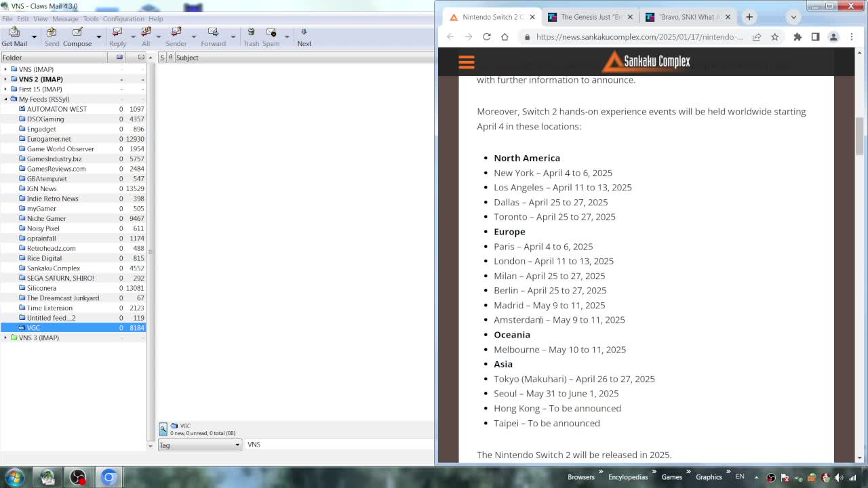Viewport: 868px width, 488px height.
Task: Click the browser address bar URL
Action: (639, 37)
